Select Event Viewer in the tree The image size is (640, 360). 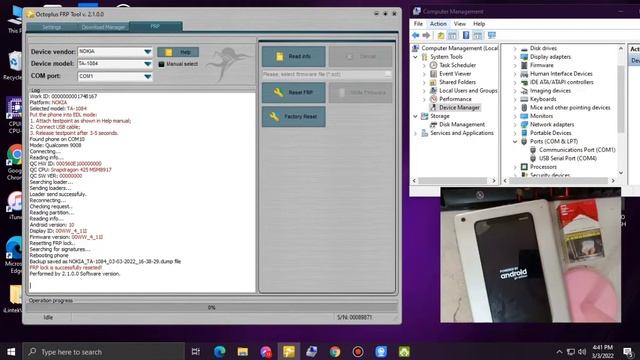[x=455, y=74]
